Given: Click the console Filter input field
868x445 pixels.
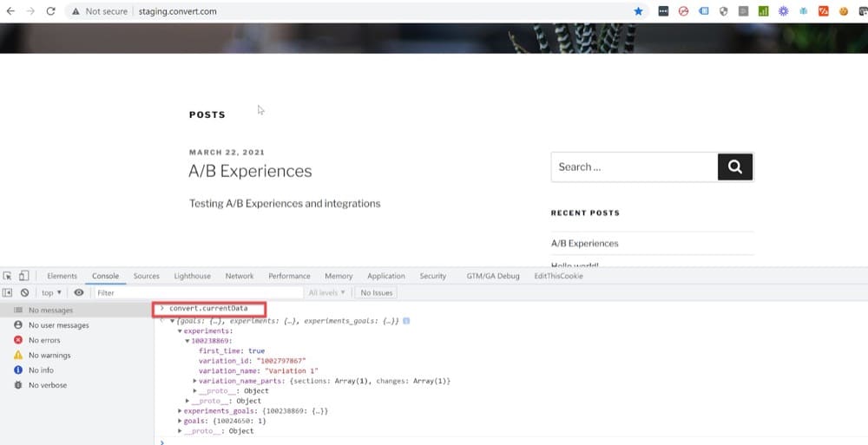Looking at the screenshot, I should (198, 293).
